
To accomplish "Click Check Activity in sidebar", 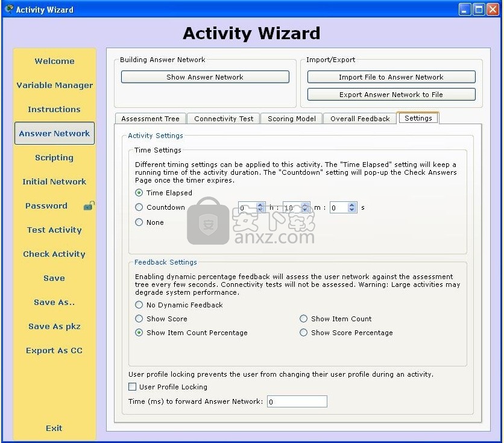I will [54, 254].
